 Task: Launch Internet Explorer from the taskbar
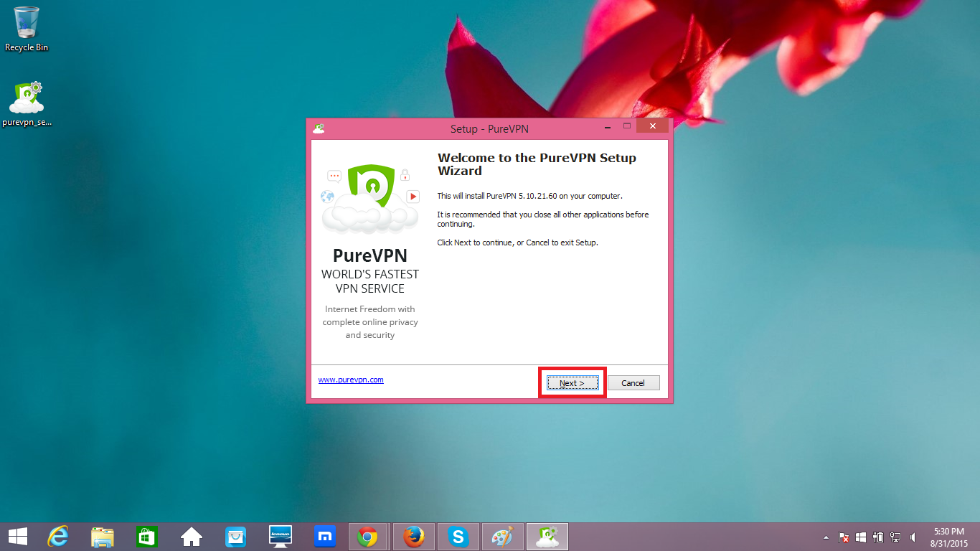pos(58,537)
